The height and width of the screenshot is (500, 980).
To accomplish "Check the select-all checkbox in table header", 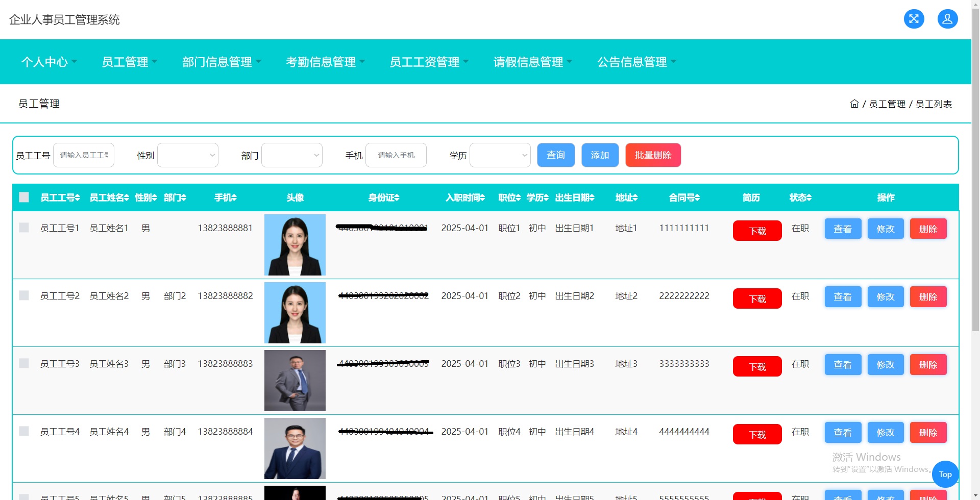I will pyautogui.click(x=23, y=197).
